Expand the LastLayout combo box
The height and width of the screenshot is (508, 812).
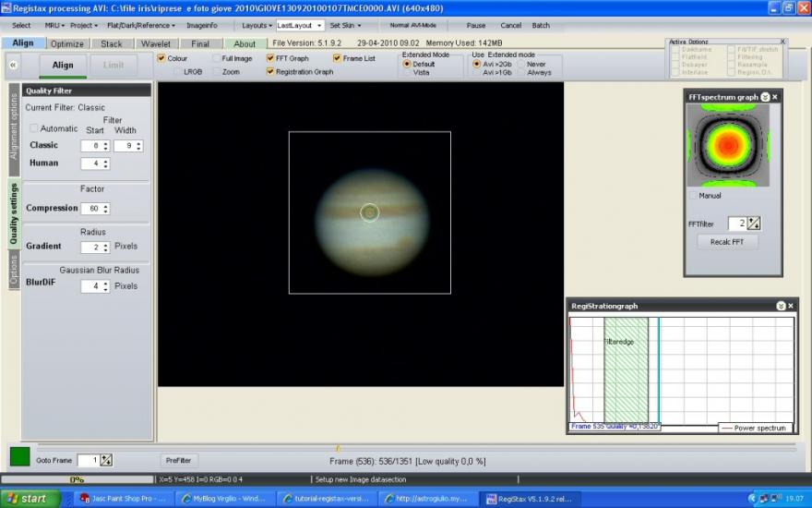pos(319,26)
